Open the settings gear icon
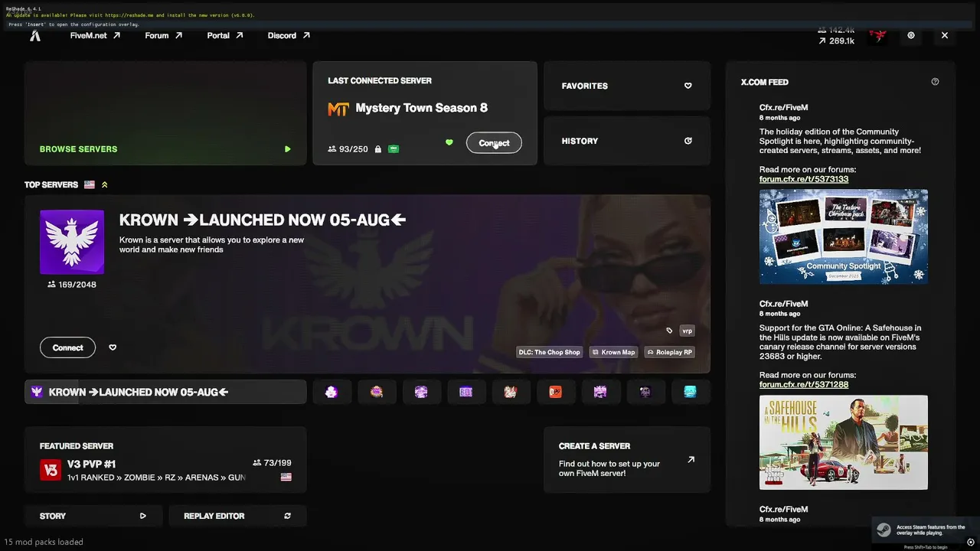Image resolution: width=980 pixels, height=551 pixels. pos(911,35)
